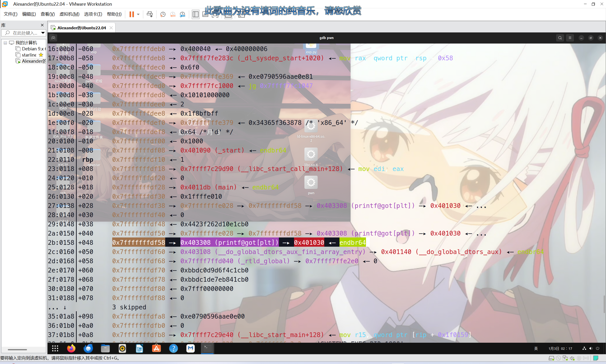Open the terminal search magnifier icon
The image size is (606, 364).
point(560,38)
